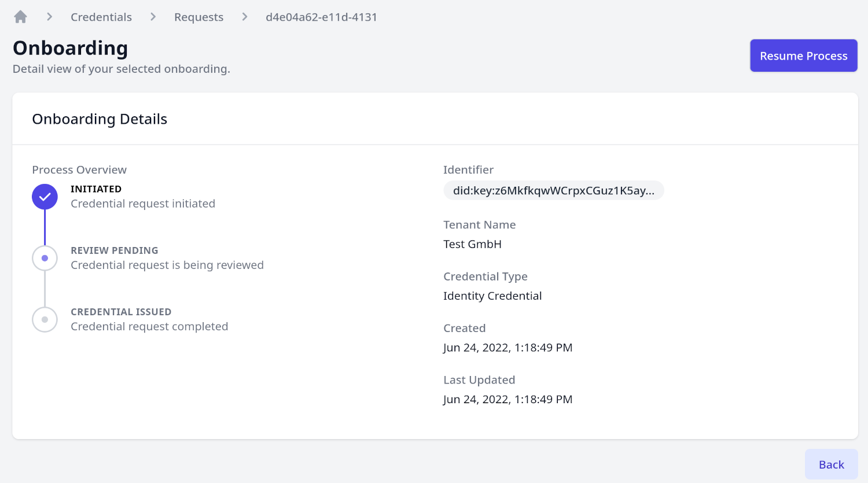Select the CREDENTIAL ISSUED step circle

pos(45,319)
